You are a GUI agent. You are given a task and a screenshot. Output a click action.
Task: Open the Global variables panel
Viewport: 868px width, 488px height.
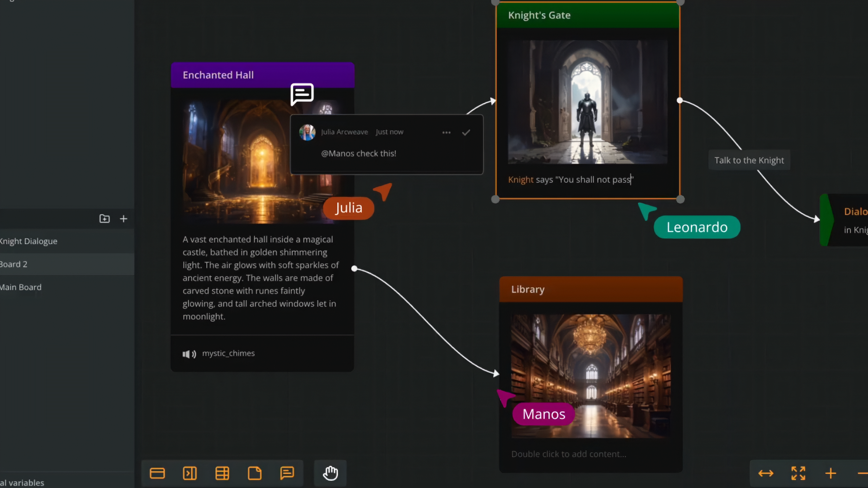pyautogui.click(x=22, y=482)
